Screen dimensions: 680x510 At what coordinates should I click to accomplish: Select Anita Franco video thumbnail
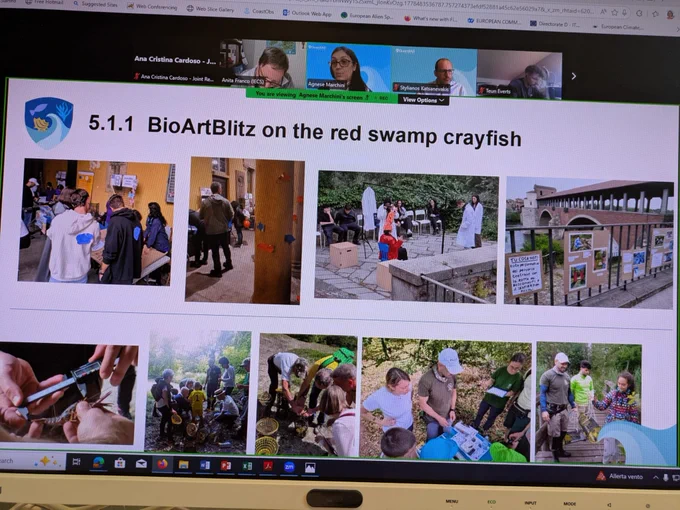263,64
